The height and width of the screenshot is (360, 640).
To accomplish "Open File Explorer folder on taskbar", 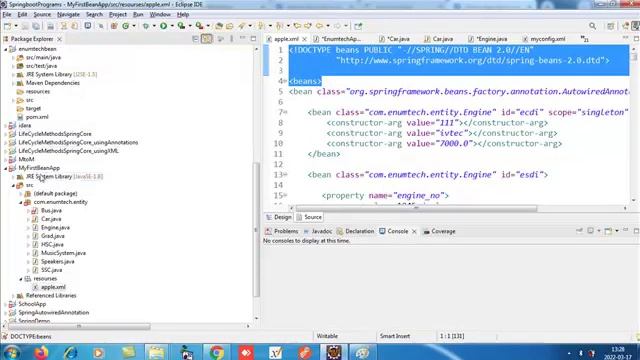I will pos(157,352).
